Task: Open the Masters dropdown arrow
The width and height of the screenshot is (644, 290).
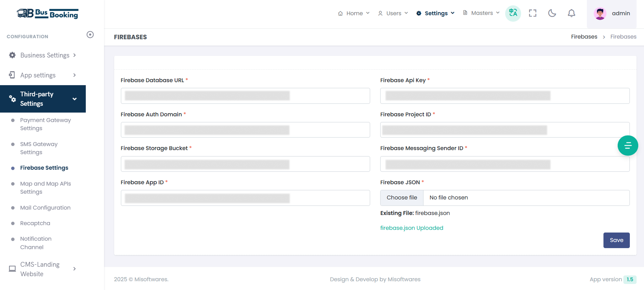Action: click(498, 13)
